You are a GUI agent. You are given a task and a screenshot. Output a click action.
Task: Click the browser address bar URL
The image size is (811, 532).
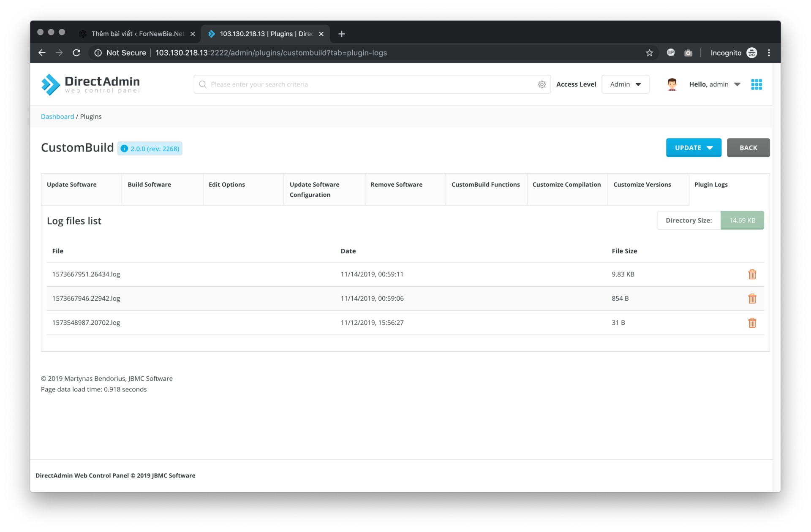click(271, 53)
